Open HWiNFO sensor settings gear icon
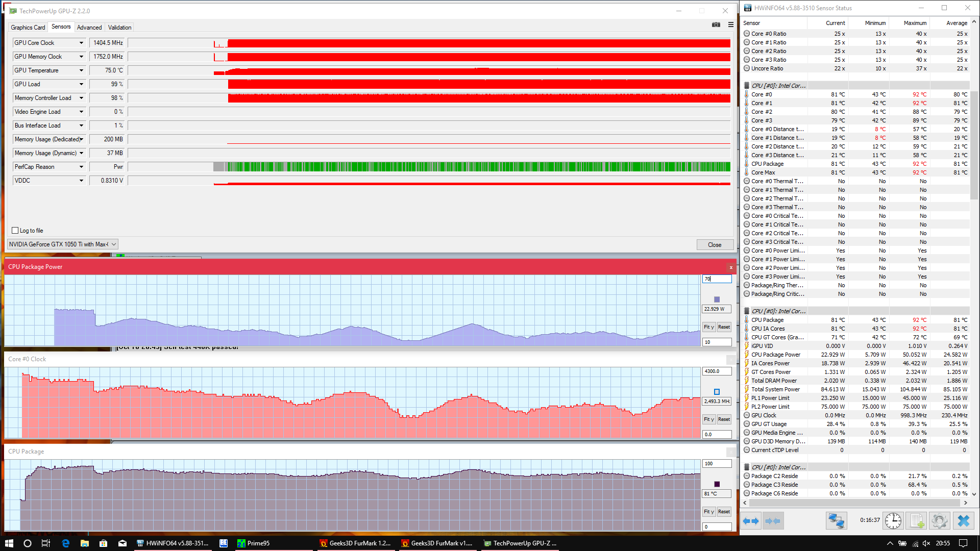The width and height of the screenshot is (980, 551). pos(939,521)
